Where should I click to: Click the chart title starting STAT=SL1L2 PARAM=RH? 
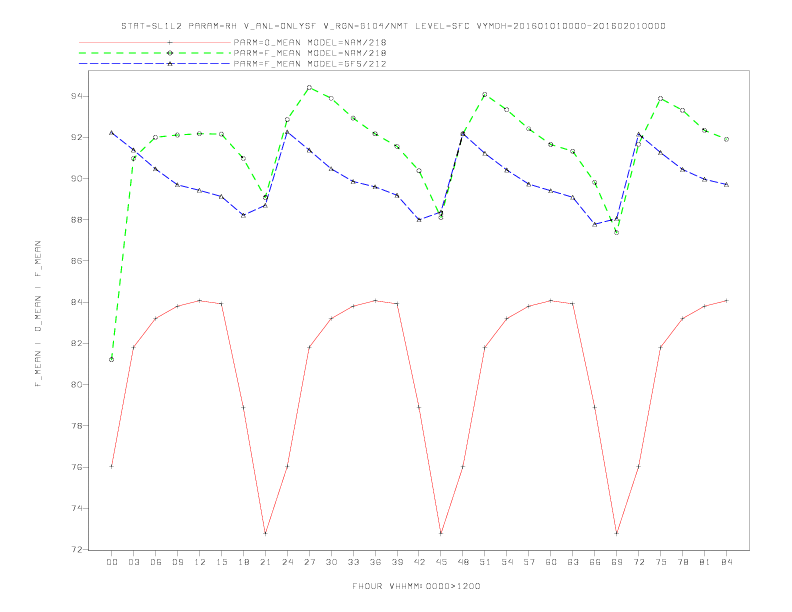393,26
